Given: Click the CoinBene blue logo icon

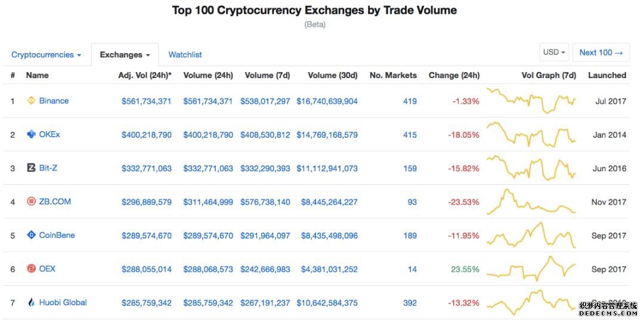Looking at the screenshot, I should [x=31, y=236].
